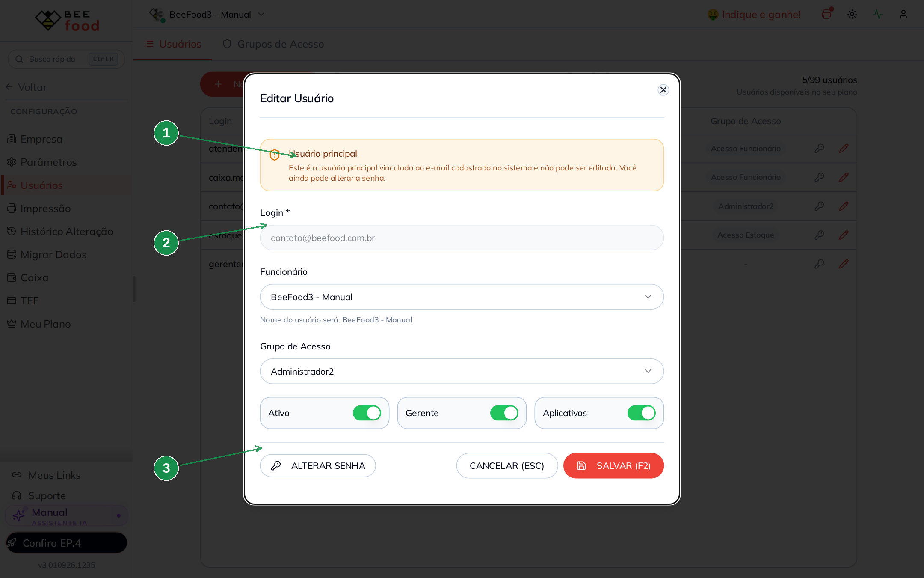
Task: Open Meu Plano in the sidebar
Action: click(x=66, y=324)
